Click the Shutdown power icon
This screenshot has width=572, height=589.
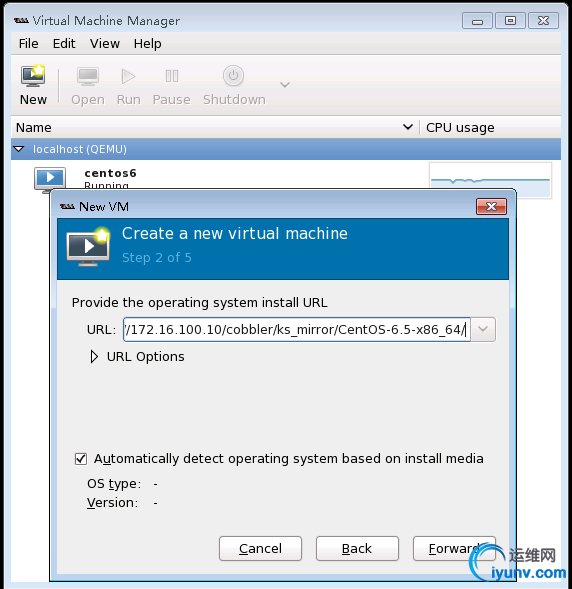coord(233,76)
